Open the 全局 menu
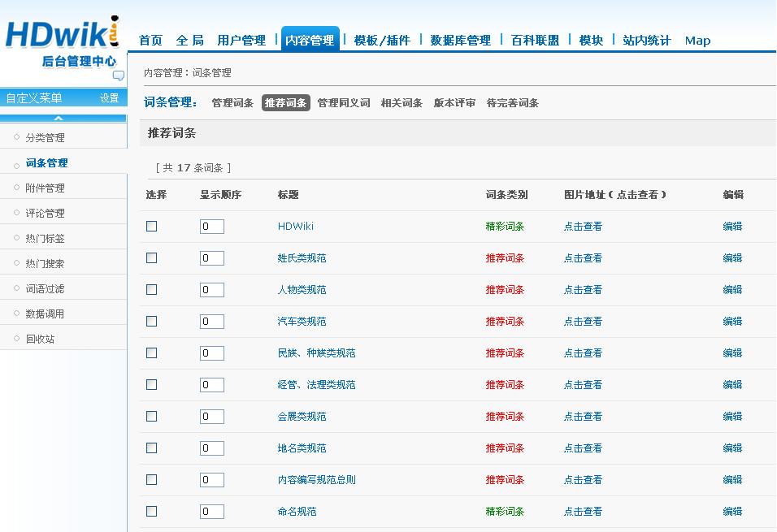 click(189, 40)
